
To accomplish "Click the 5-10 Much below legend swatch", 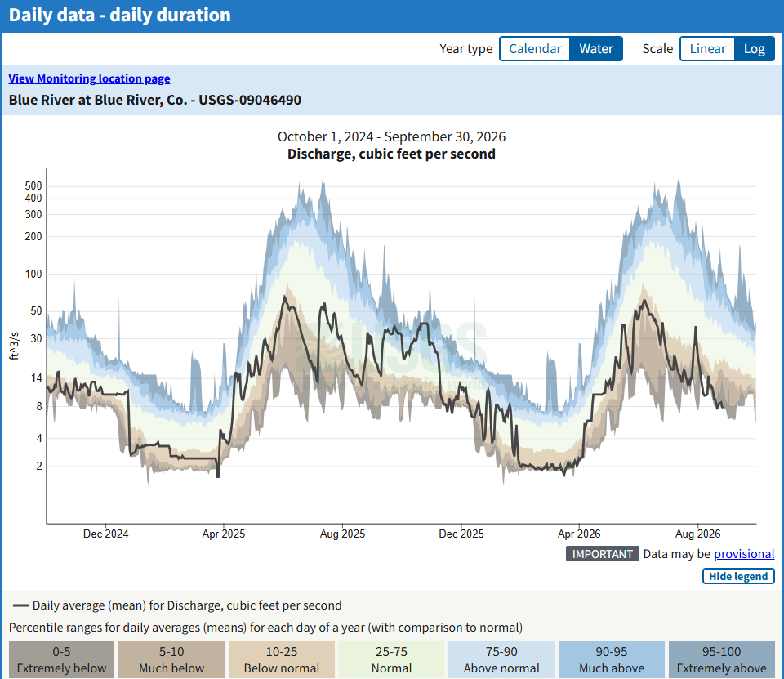I will click(171, 659).
